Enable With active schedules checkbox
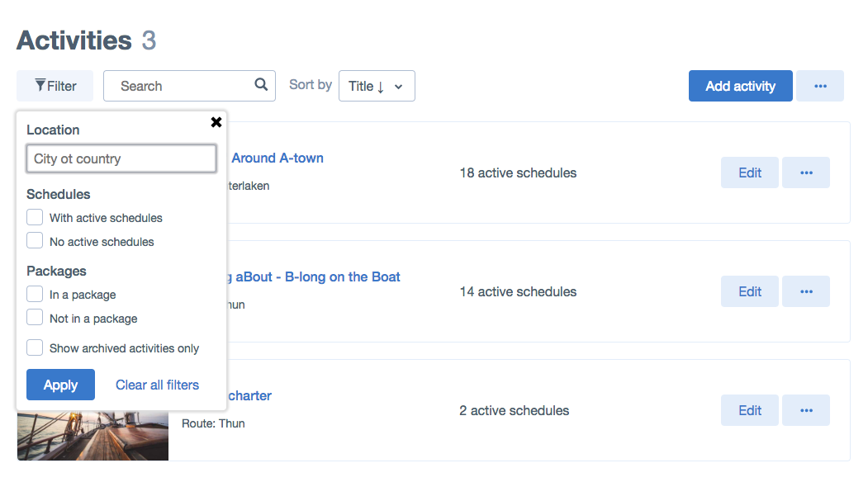Image resolution: width=868 pixels, height=482 pixels. (35, 218)
